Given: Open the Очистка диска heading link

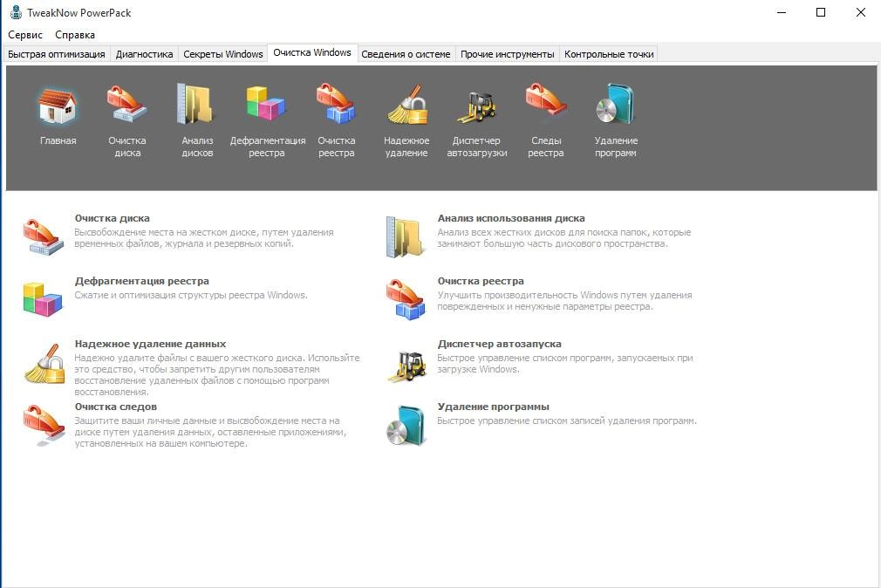Looking at the screenshot, I should (112, 218).
